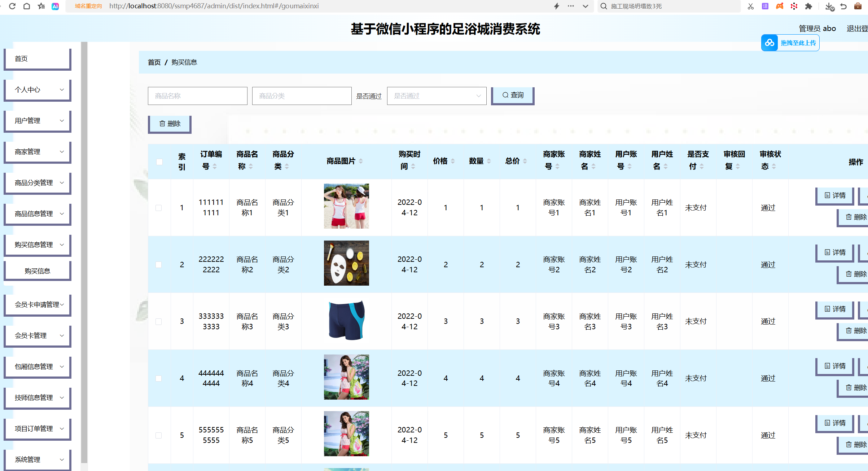Image resolution: width=868 pixels, height=471 pixels.
Task: Click the 首页 breadcrumb link
Action: (154, 62)
